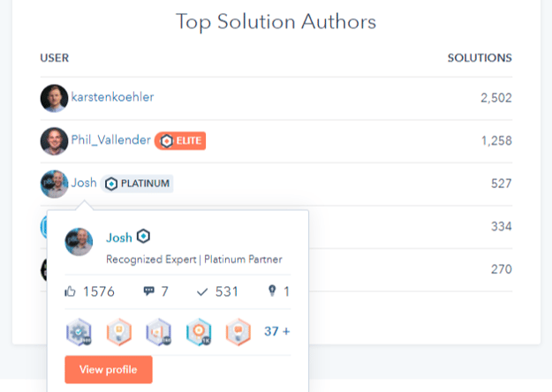
Task: Show more badges via 37 + link
Action: coord(276,333)
